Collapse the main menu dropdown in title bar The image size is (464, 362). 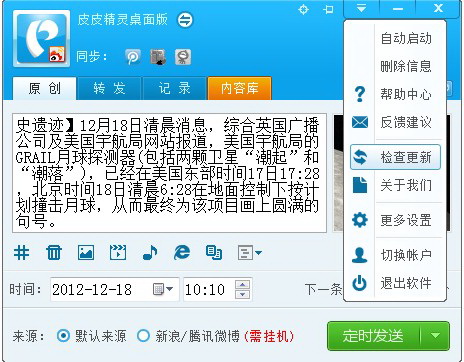tap(361, 9)
